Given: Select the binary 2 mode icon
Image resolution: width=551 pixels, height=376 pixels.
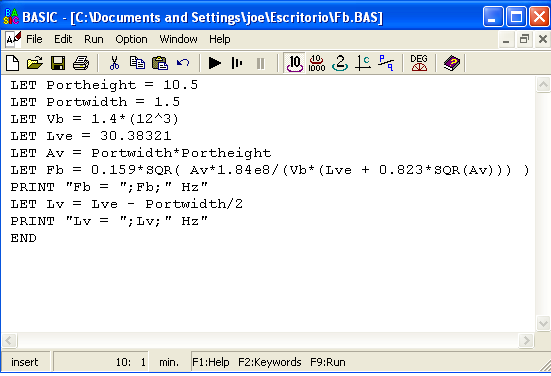Looking at the screenshot, I should (x=340, y=63).
